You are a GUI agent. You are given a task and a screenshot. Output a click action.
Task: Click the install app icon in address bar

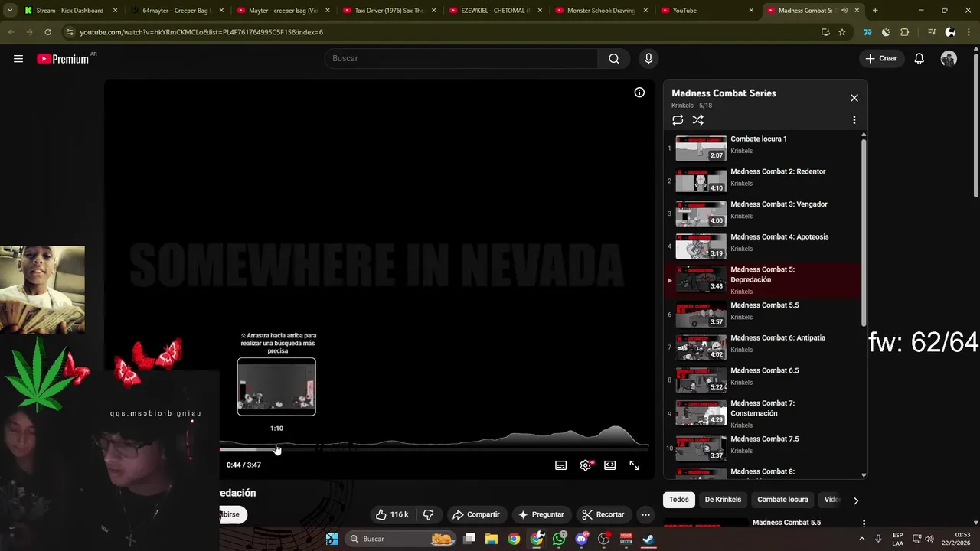tap(825, 32)
